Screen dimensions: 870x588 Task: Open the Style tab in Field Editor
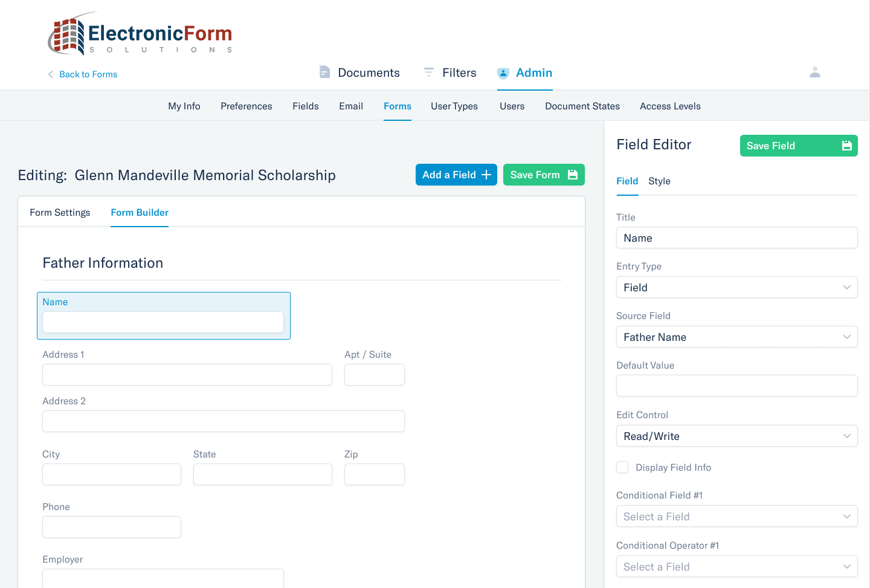click(x=659, y=181)
